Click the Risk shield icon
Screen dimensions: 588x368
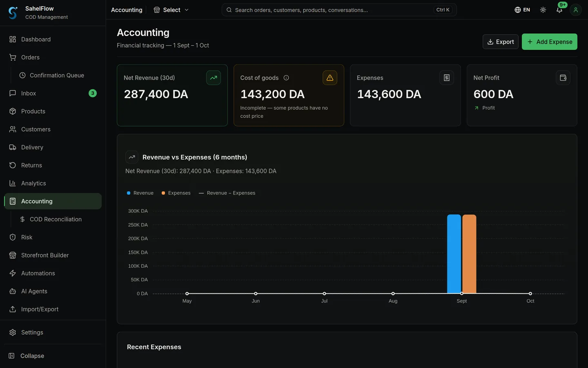click(13, 237)
